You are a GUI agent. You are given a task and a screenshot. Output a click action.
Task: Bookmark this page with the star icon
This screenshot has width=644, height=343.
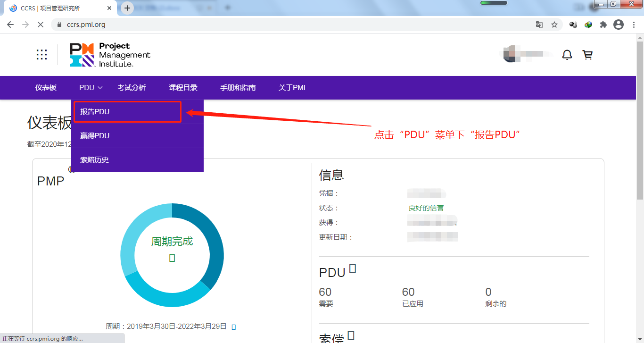(x=554, y=24)
